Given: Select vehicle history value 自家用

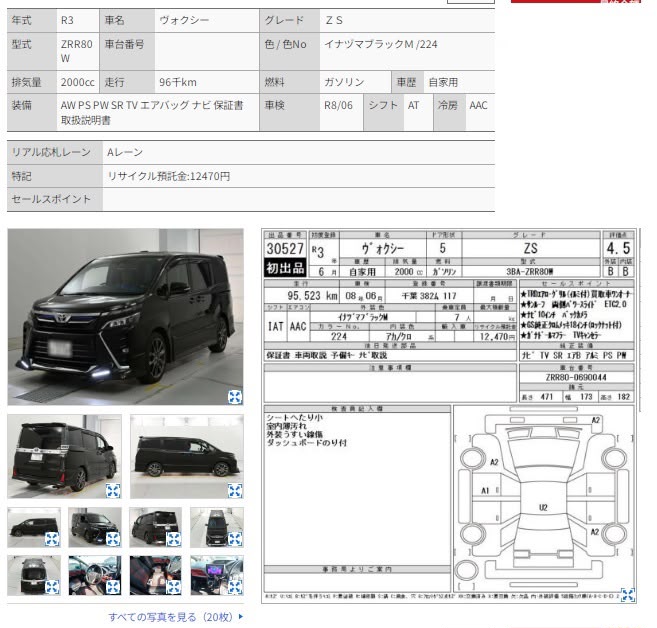Looking at the screenshot, I should tap(443, 82).
